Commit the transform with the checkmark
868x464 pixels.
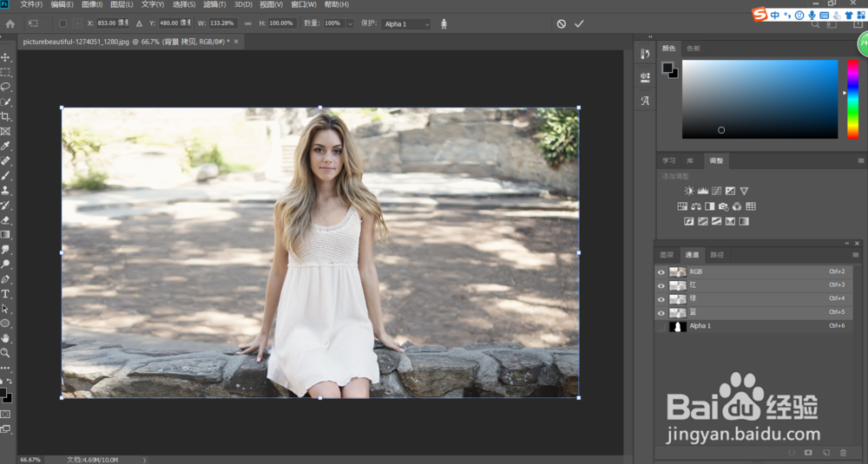[579, 23]
